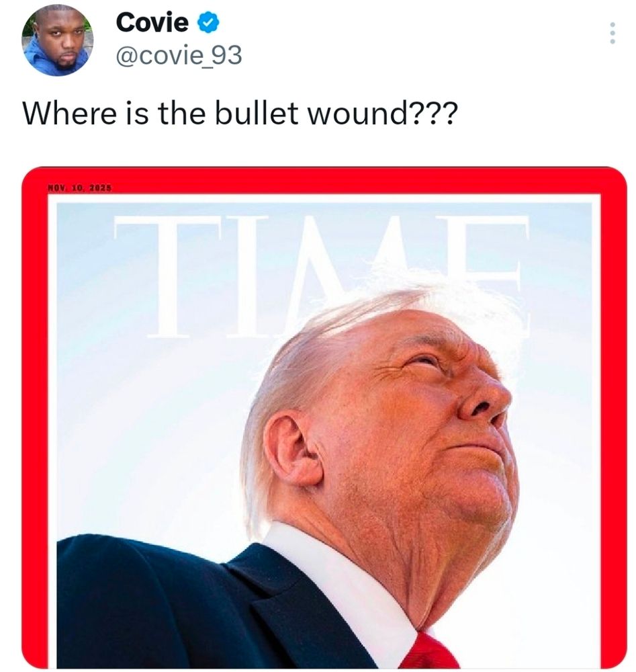
Task: Open the attached TIME magazine cover image
Action: (324, 417)
